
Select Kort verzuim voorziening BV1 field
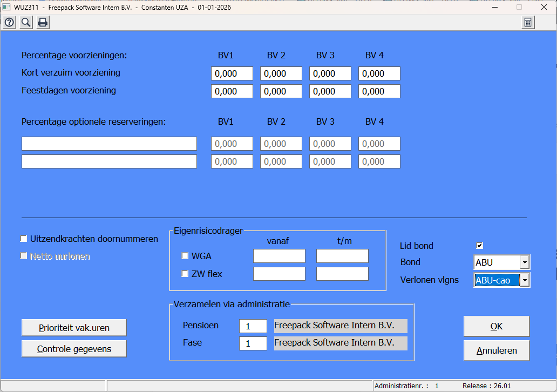(x=232, y=73)
